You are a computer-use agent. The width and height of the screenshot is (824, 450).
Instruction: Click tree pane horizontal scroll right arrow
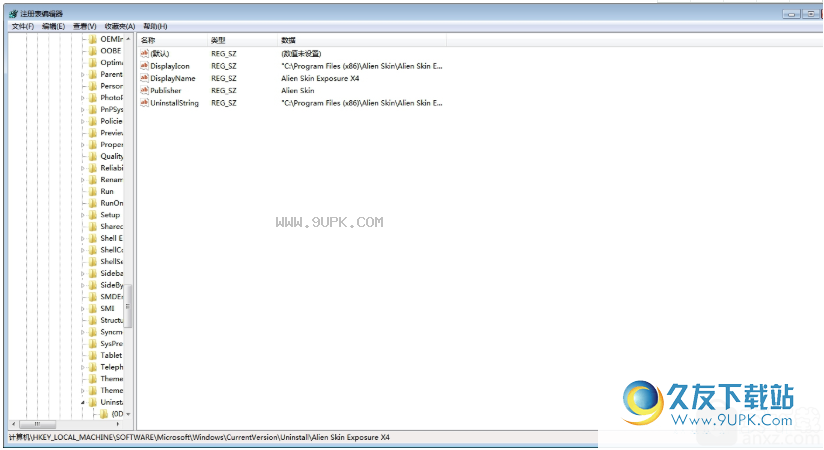click(118, 424)
